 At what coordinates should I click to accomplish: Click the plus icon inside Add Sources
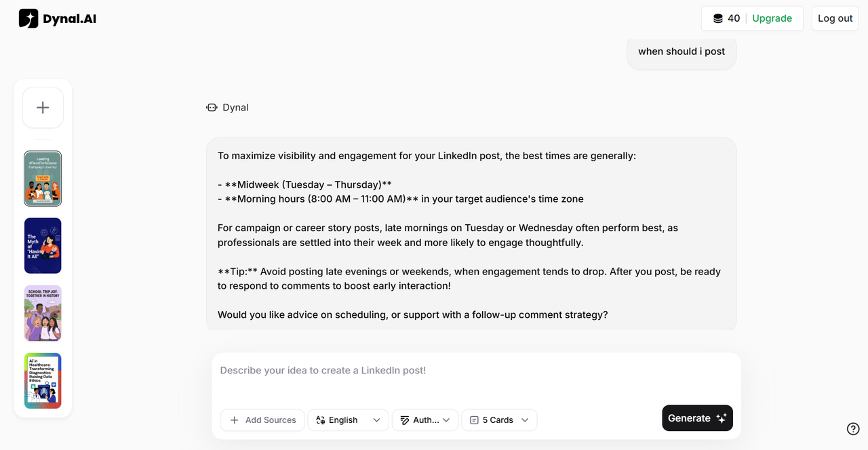click(x=233, y=420)
